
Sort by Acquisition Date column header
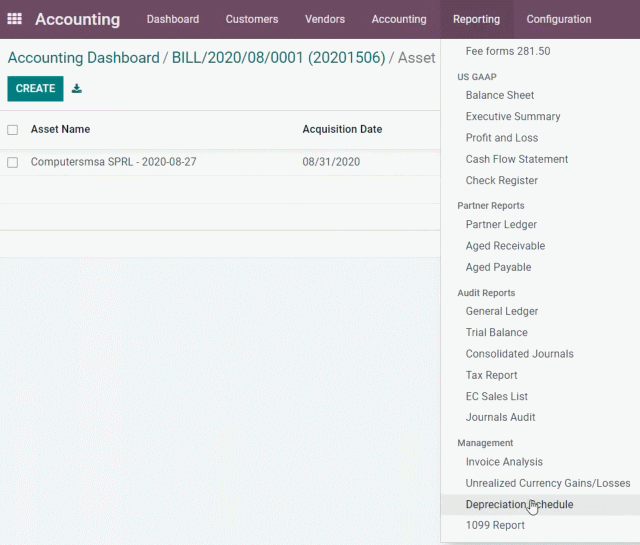342,129
